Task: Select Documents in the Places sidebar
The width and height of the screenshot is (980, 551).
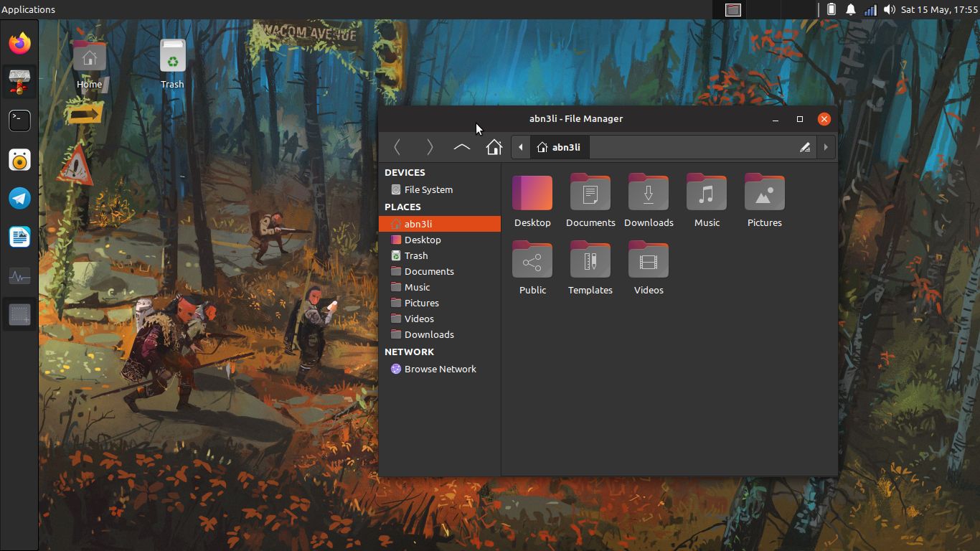Action: coord(429,271)
